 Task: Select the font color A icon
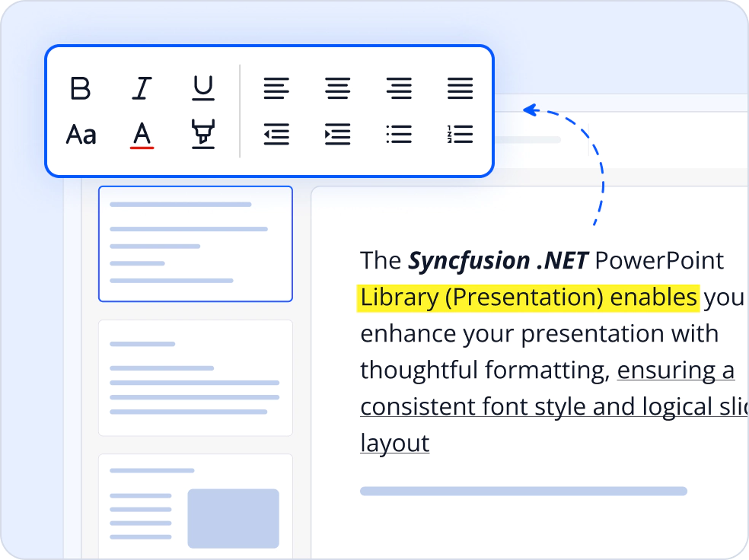142,135
